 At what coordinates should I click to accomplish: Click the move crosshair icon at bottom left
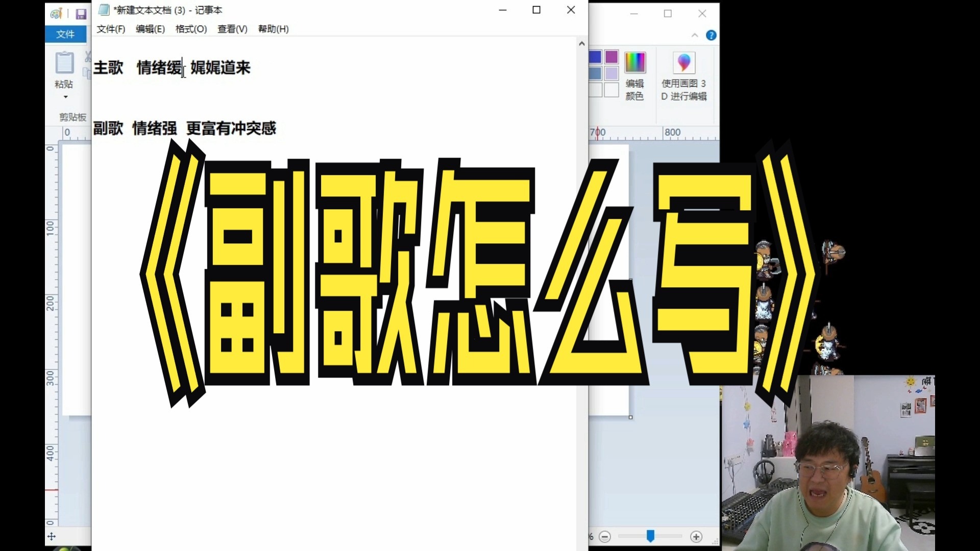[x=52, y=536]
